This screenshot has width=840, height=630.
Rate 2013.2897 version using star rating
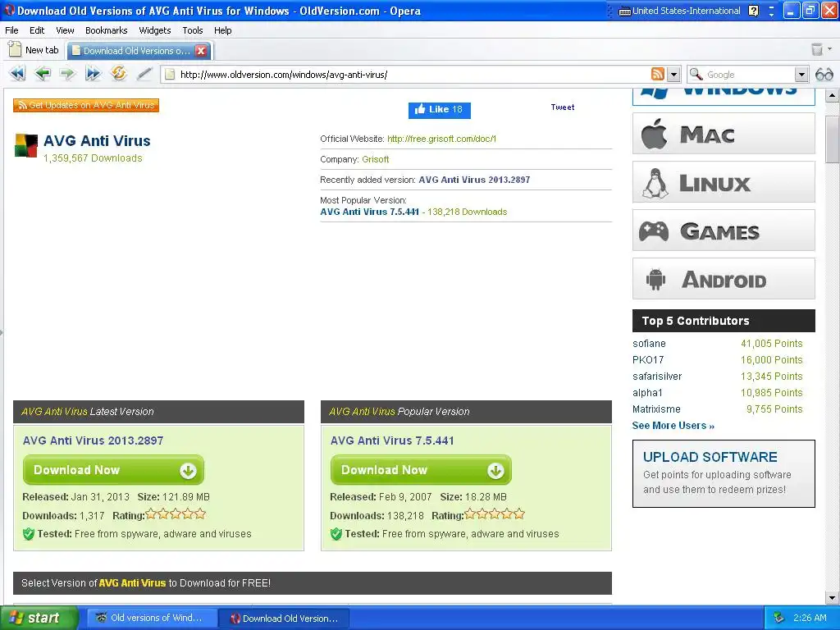click(x=176, y=514)
